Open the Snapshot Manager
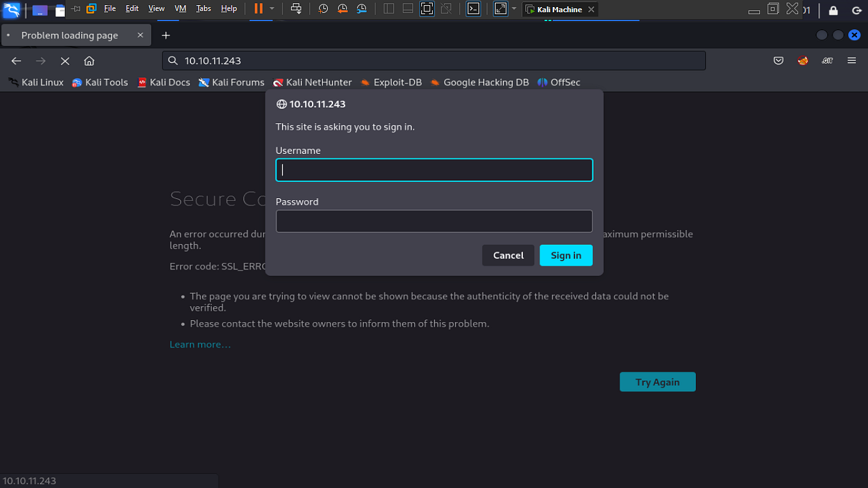Viewport: 868px width, 488px height. (x=362, y=9)
